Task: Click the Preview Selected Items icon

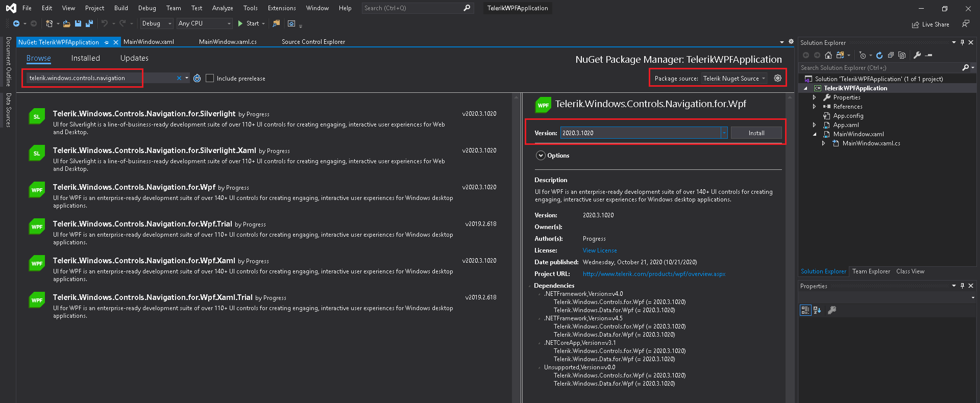Action: point(929,55)
